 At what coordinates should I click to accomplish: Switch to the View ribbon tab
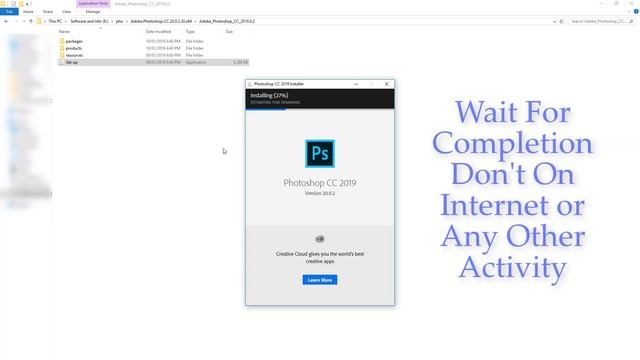point(66,11)
